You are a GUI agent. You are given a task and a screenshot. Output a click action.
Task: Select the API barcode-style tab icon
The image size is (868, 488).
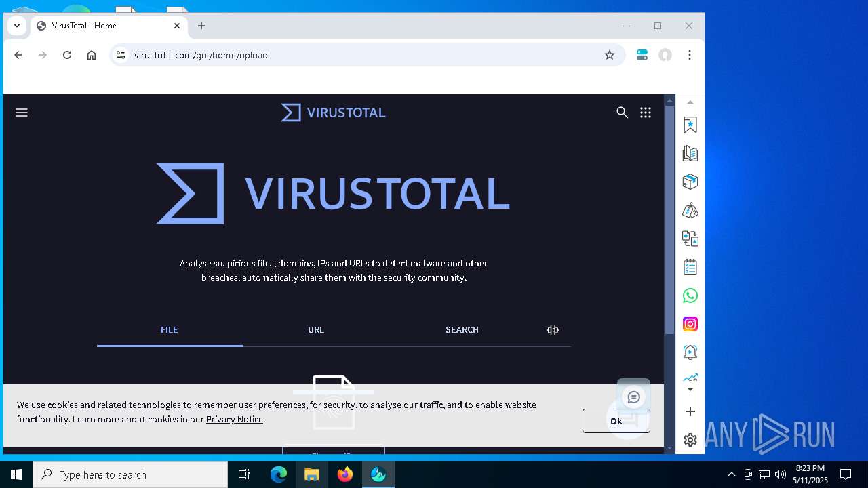[553, 330]
